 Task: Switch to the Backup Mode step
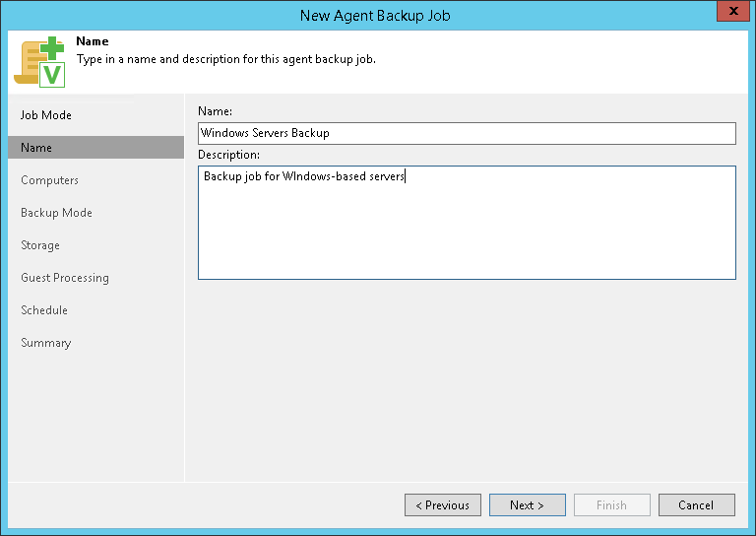pos(56,213)
